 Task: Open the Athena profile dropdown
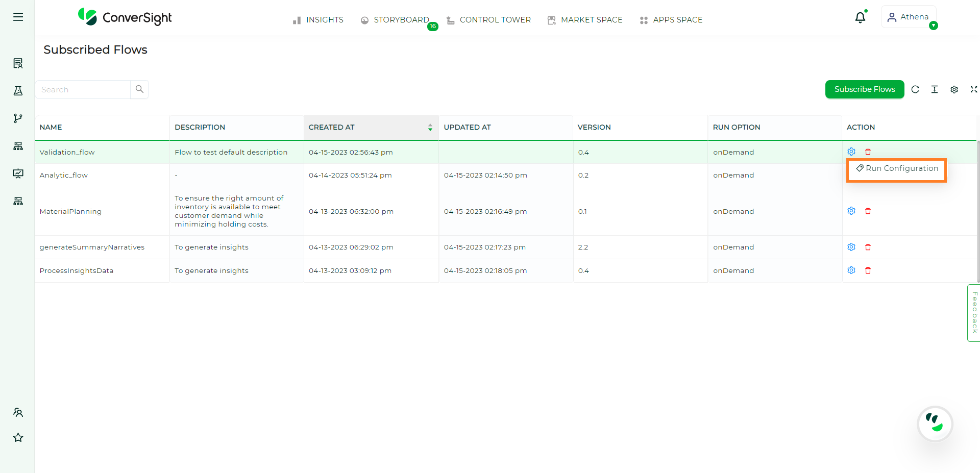click(x=908, y=16)
